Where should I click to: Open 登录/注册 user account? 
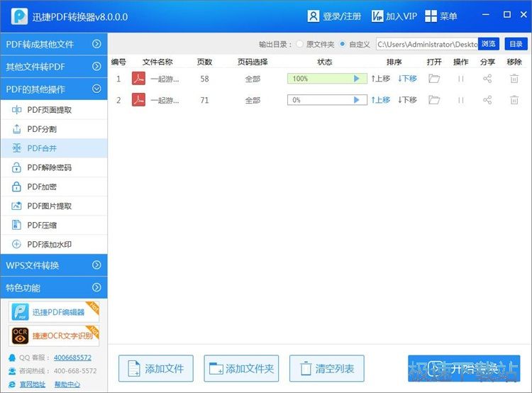coord(334,16)
